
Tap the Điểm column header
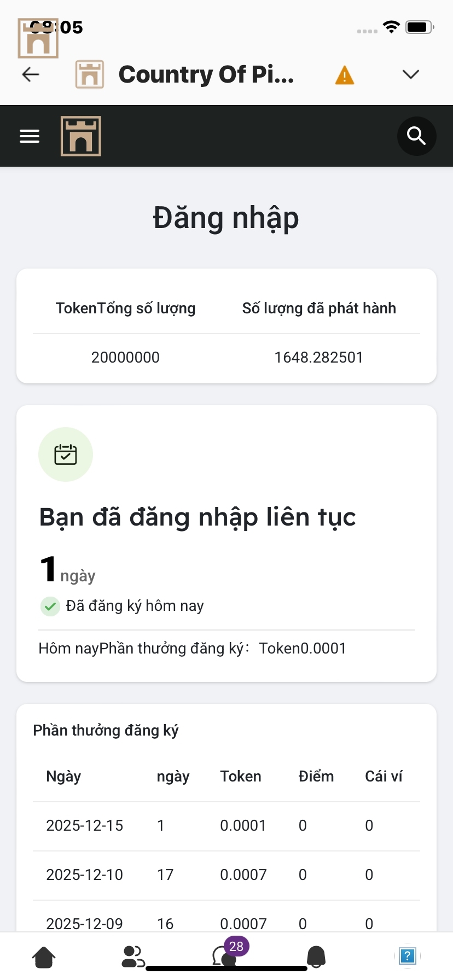(316, 777)
